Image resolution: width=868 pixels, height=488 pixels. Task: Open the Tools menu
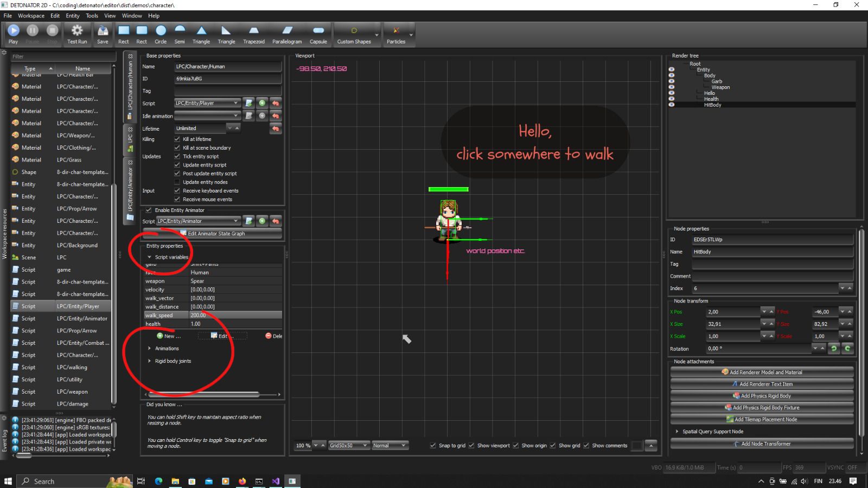(x=92, y=16)
